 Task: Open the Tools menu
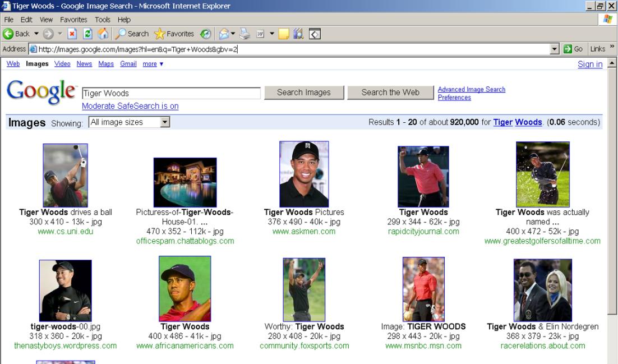click(103, 20)
